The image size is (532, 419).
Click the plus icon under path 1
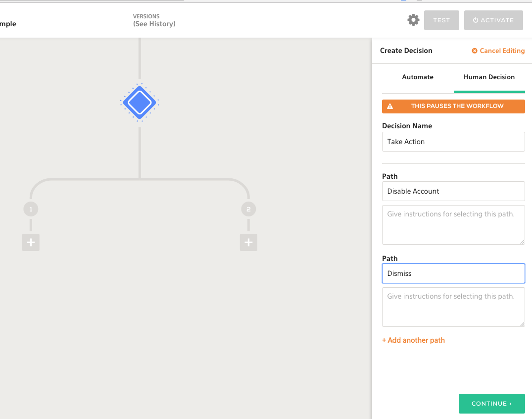[31, 243]
